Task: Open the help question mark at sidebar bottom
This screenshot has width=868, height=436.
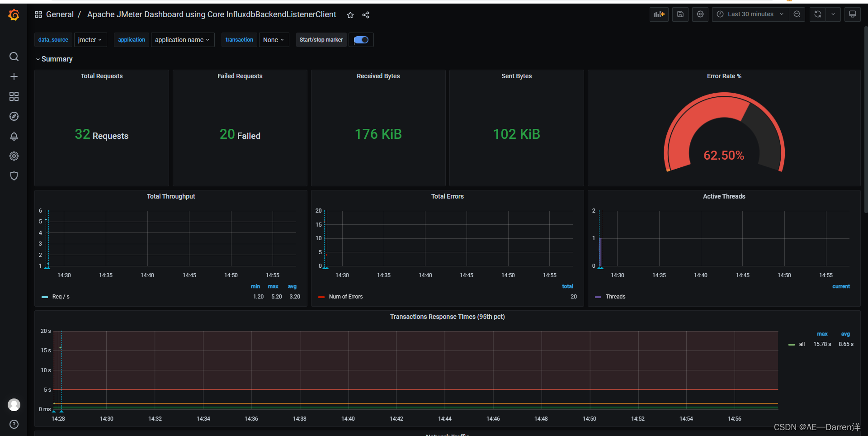Action: (x=14, y=424)
